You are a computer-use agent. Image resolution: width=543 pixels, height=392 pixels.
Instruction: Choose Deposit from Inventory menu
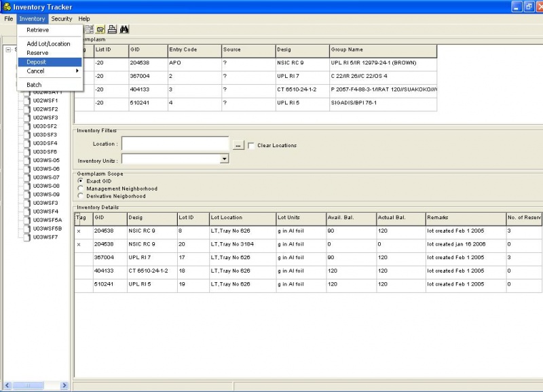point(50,62)
